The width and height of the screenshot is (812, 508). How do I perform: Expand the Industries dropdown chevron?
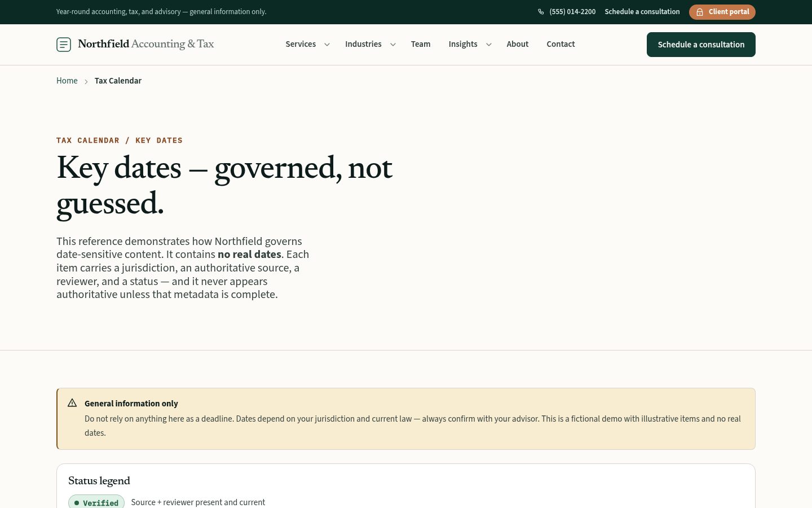click(x=393, y=45)
